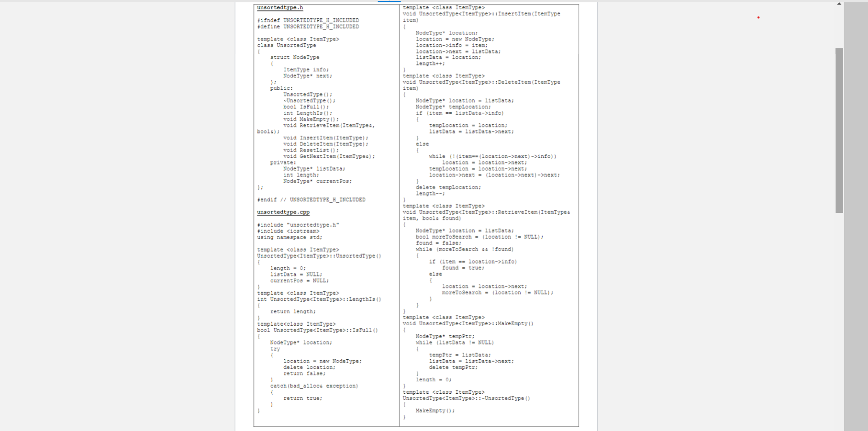Click the red annotation dot marker
Viewport: 868px width, 431px height.
click(x=758, y=17)
